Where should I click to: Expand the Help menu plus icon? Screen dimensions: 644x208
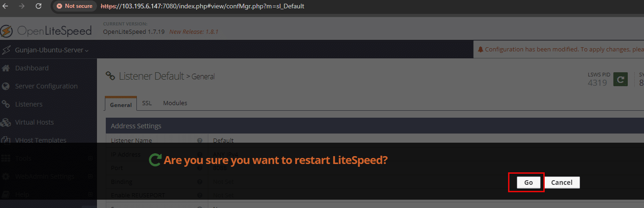tap(90, 195)
